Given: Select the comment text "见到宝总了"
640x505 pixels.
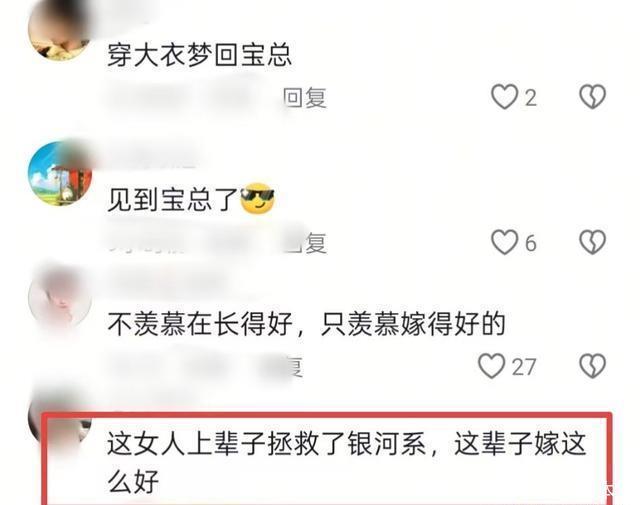Looking at the screenshot, I should (x=173, y=200).
